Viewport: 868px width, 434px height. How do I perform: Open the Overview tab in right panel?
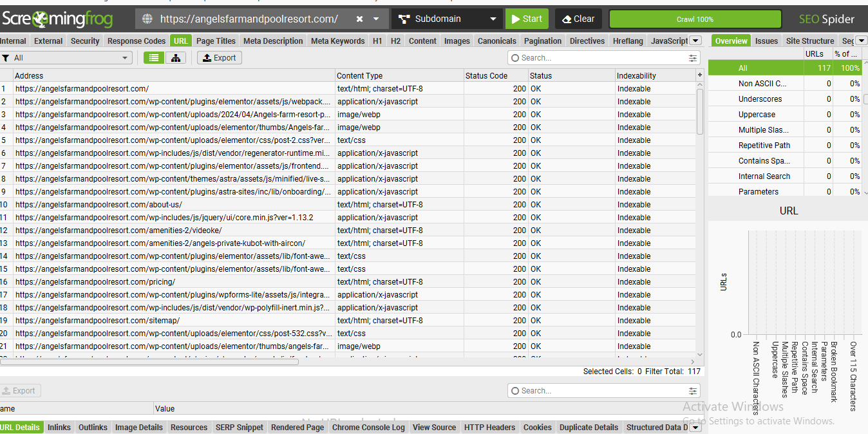point(731,41)
